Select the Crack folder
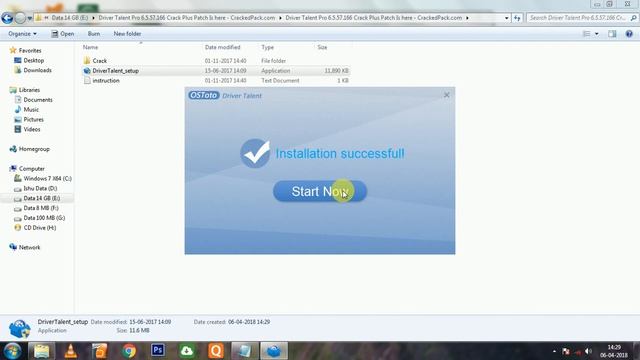The width and height of the screenshot is (640, 360). pos(99,60)
